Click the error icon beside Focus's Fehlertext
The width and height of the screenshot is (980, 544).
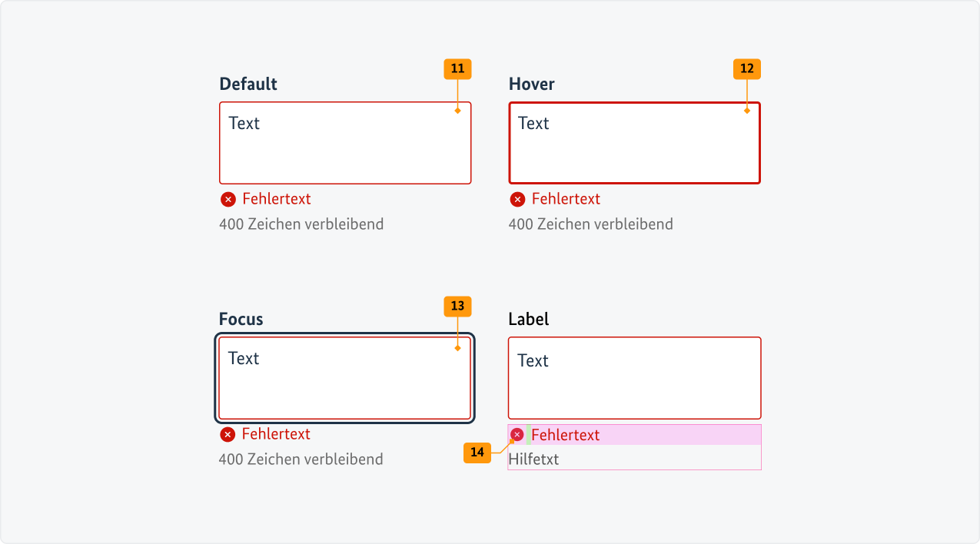point(228,434)
